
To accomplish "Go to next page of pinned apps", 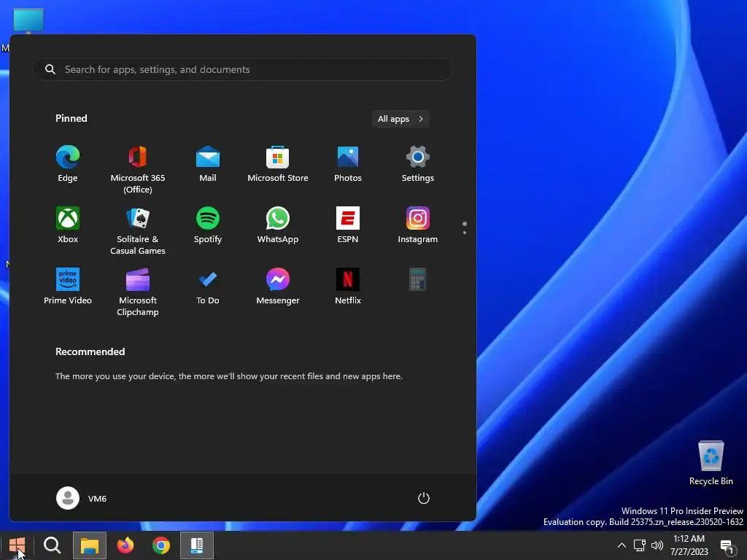I will (x=465, y=233).
